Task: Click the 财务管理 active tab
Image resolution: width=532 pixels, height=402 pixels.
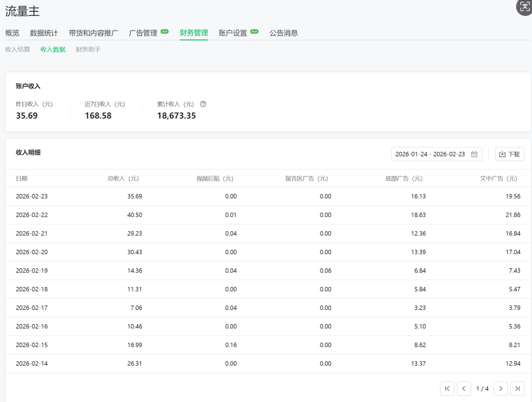Action: coord(194,33)
